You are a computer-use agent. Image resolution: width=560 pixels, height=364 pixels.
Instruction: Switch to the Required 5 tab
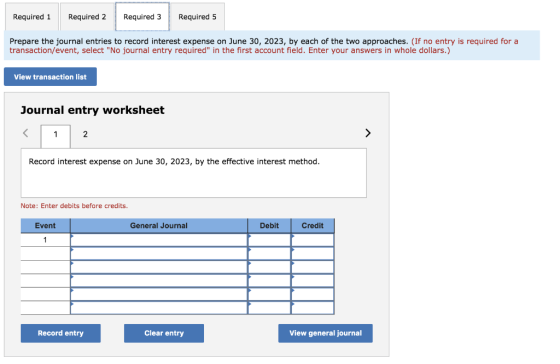pyautogui.click(x=198, y=17)
